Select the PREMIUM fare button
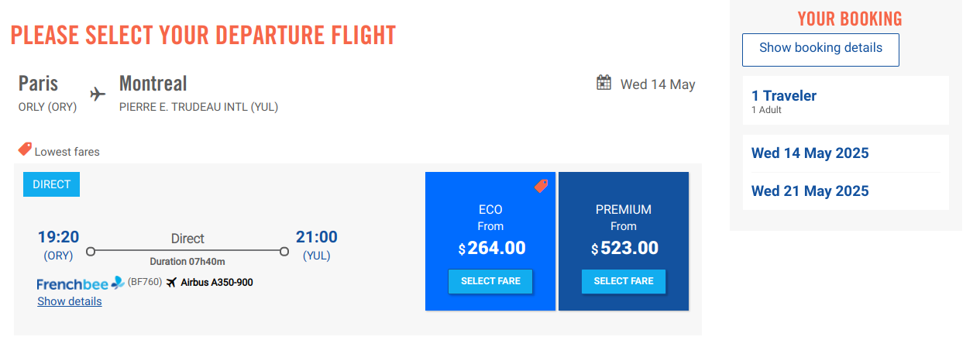 [624, 281]
